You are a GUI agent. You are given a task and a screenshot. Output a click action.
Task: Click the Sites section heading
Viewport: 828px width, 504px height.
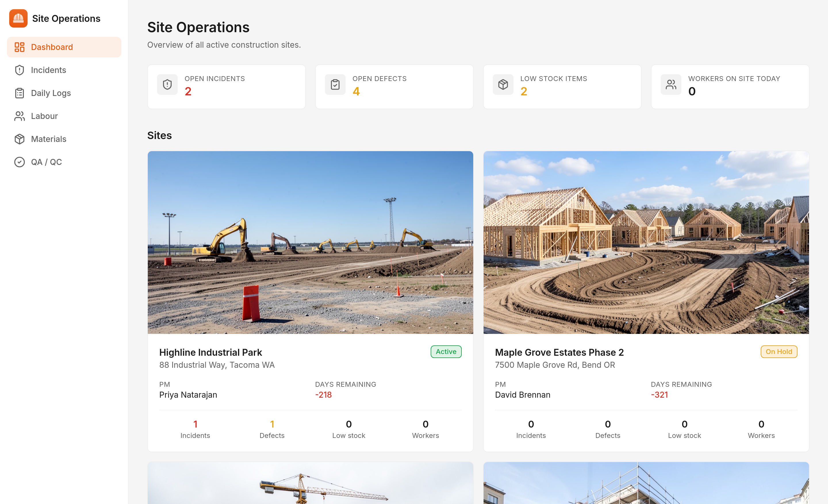[x=159, y=135]
